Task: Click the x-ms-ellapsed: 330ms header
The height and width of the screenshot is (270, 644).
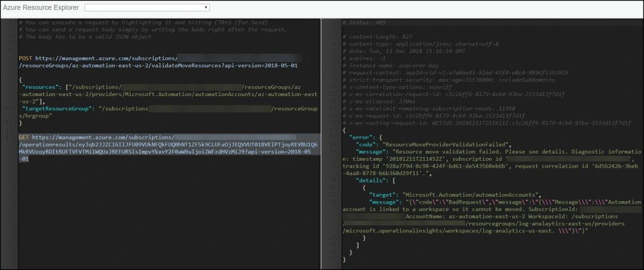Action: point(379,101)
